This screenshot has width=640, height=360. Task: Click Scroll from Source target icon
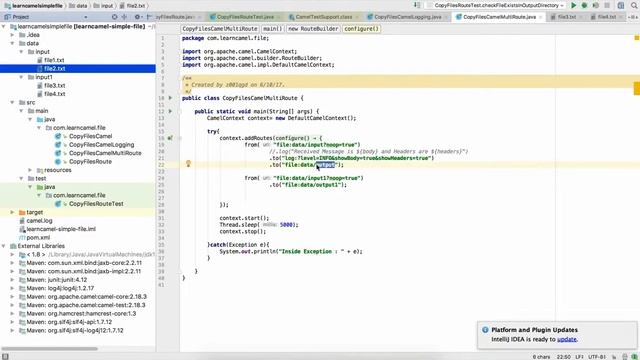tap(115, 17)
